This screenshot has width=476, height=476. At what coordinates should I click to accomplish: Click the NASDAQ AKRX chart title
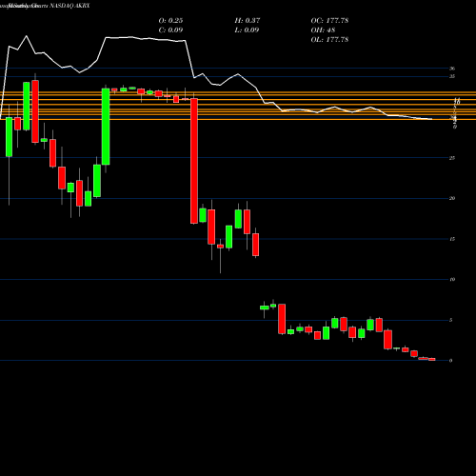(x=45, y=6)
